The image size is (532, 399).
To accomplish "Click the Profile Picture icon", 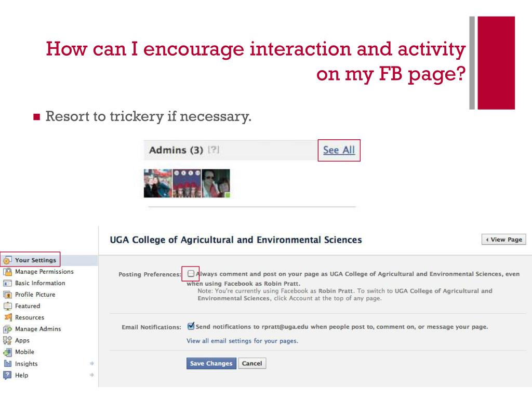I will click(7, 295).
